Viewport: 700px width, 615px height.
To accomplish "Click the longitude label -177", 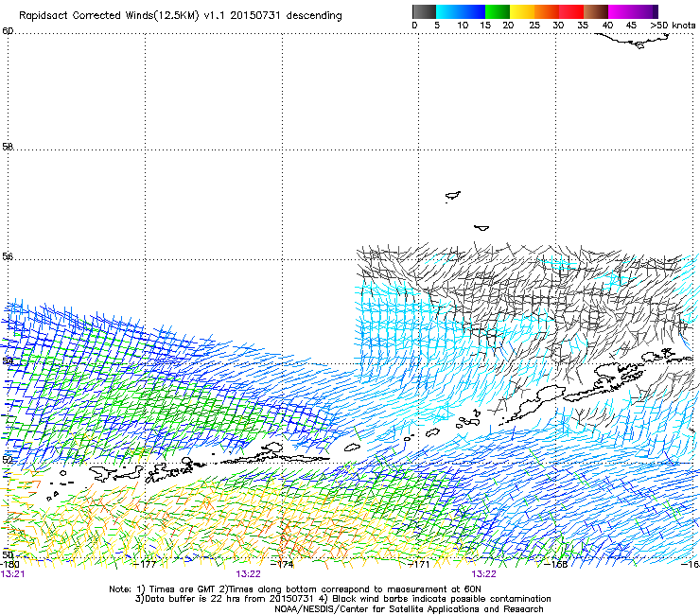I will pos(146,564).
